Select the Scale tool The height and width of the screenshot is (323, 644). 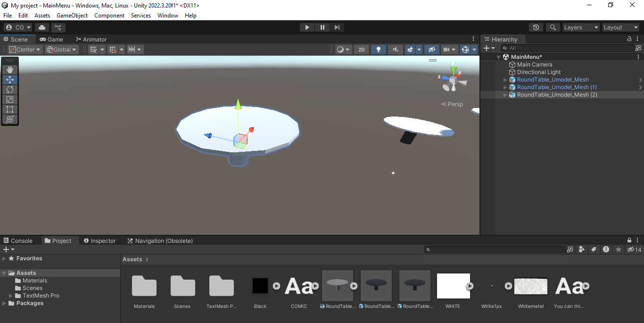tap(10, 99)
